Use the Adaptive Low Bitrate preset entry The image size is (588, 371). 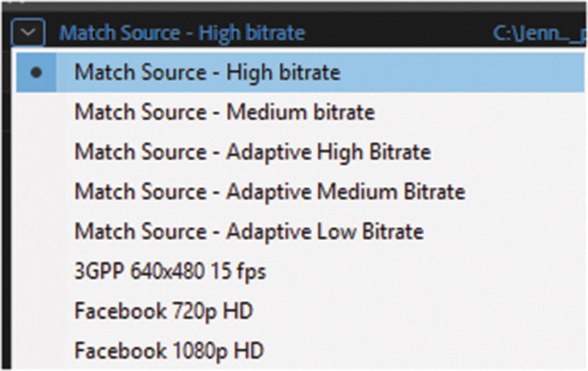248,231
